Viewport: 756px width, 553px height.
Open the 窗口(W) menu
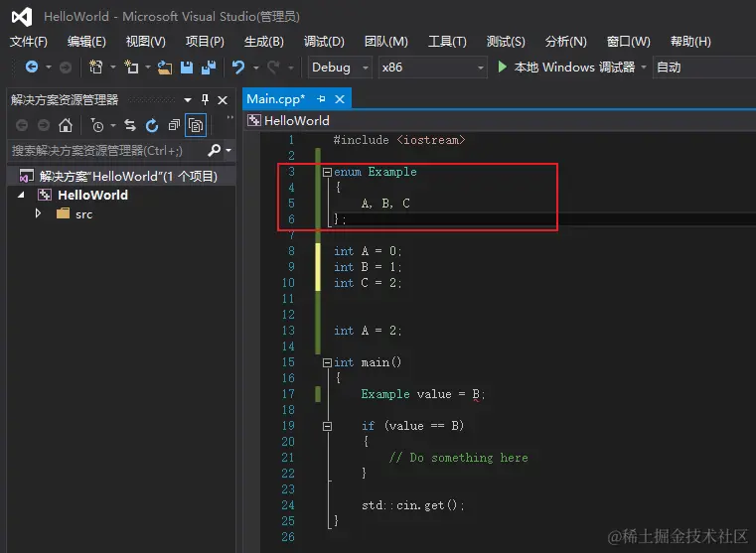[628, 42]
